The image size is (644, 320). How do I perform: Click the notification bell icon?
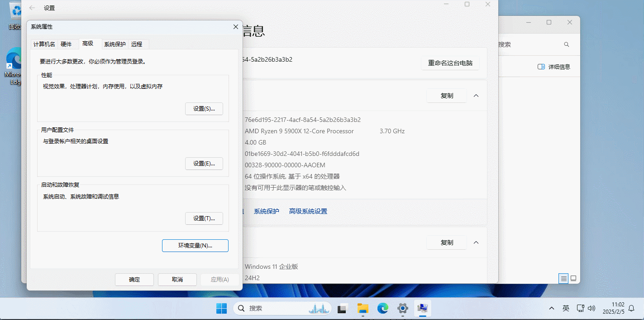(631, 308)
